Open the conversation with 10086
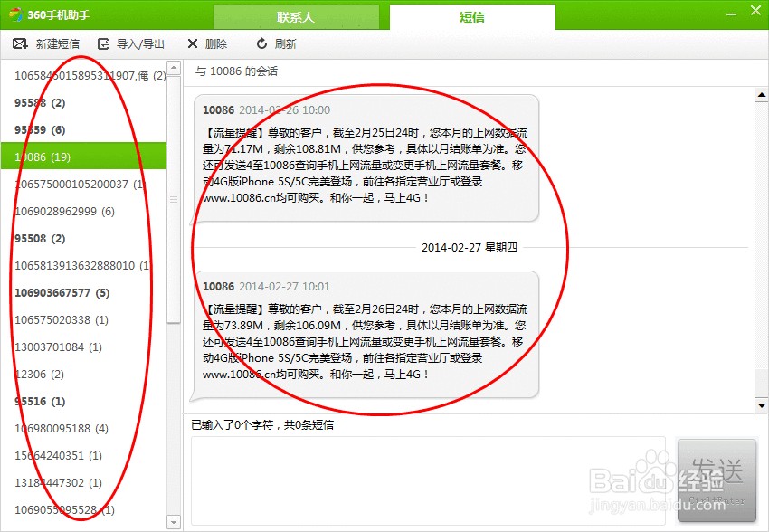The image size is (769, 532). tap(54, 157)
